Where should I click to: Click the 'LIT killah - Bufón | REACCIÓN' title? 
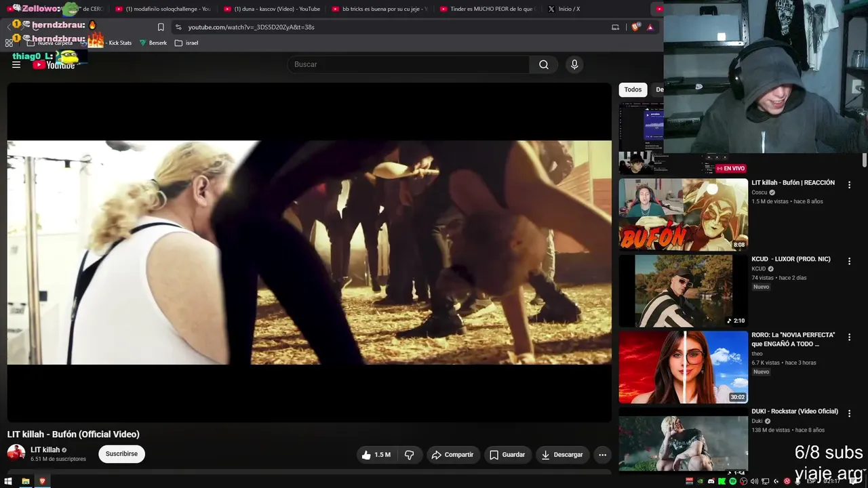[x=793, y=183]
